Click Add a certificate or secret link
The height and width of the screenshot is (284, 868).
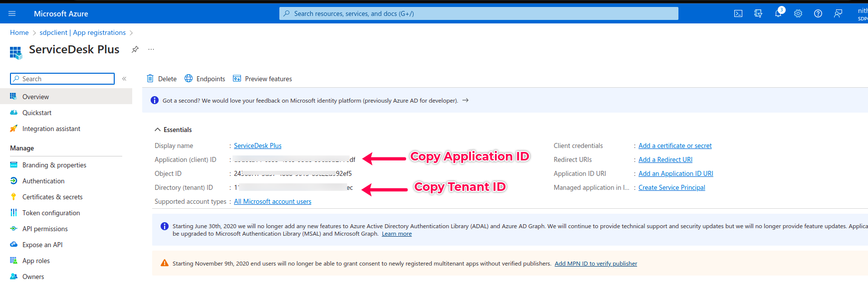[x=675, y=145]
